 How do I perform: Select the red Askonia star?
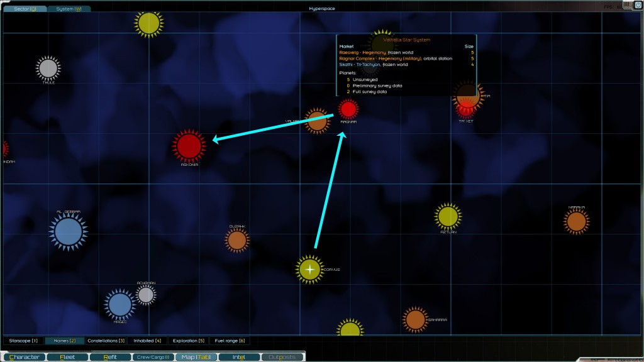click(189, 146)
